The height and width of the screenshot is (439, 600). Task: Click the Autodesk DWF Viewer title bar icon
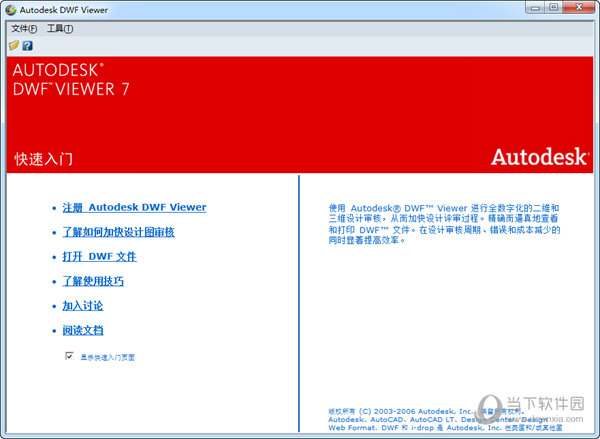coord(11,10)
